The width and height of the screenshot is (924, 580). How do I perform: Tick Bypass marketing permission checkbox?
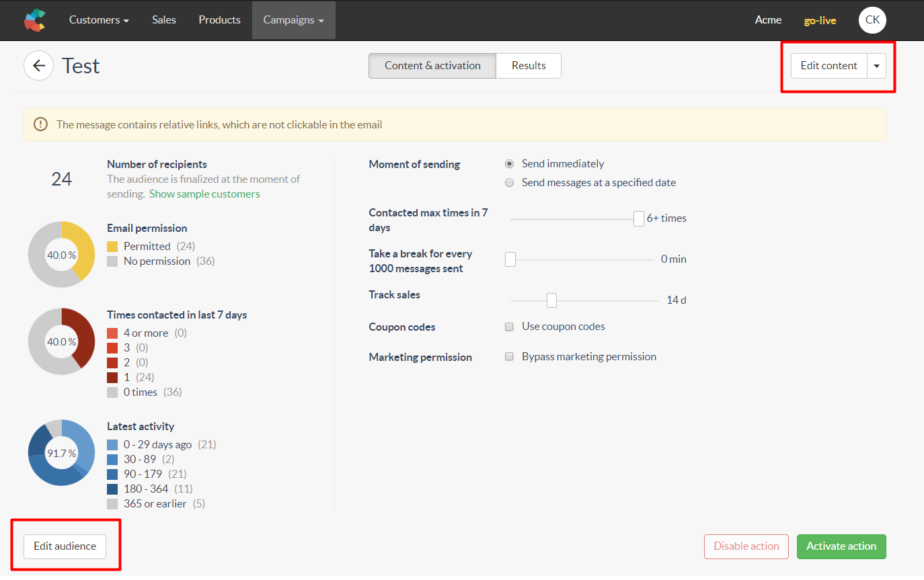pos(509,357)
